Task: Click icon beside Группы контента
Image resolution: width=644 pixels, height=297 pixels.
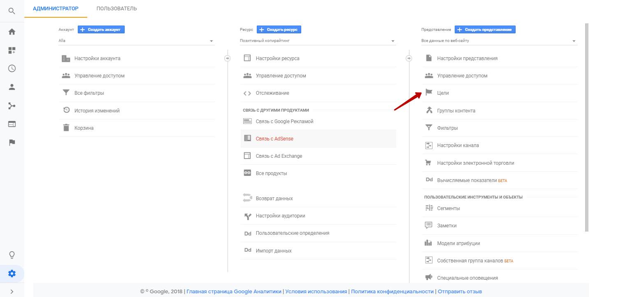Action: [x=429, y=110]
